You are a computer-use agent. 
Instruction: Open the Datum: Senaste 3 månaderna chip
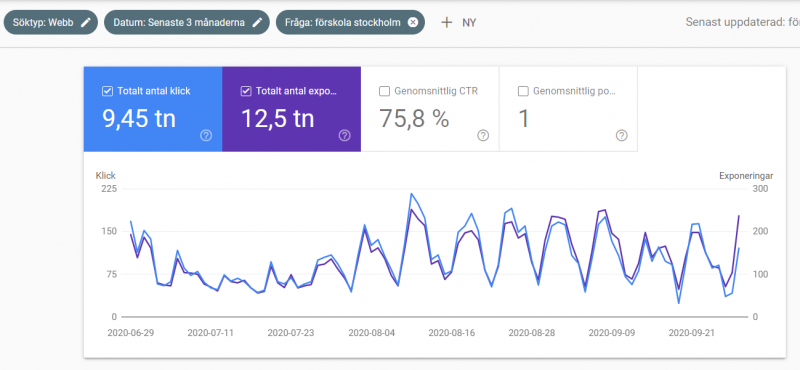pos(187,22)
